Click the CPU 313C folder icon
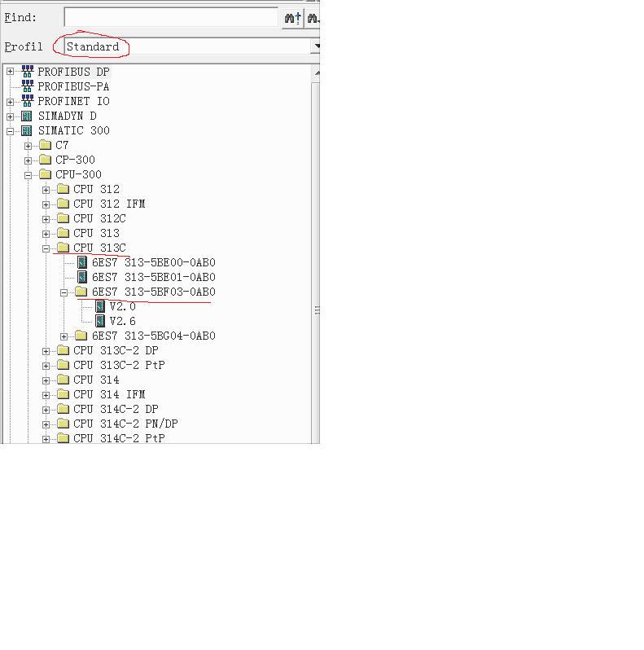 click(63, 248)
